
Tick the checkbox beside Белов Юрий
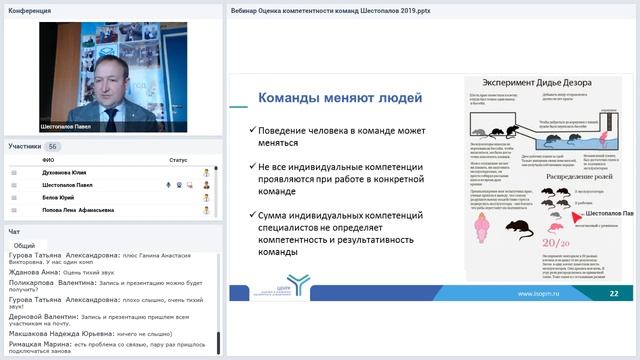14,198
